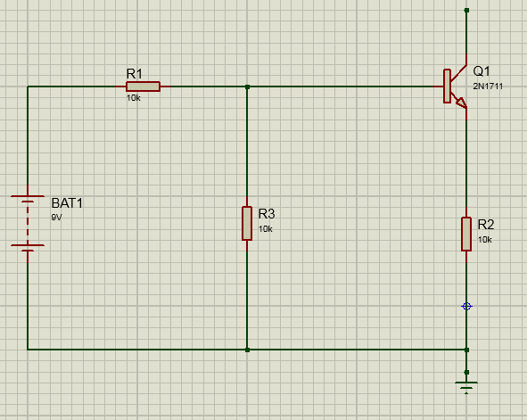The width and height of the screenshot is (527, 420).
Task: Click the junction dot just above ground symbol
Action: tap(466, 372)
